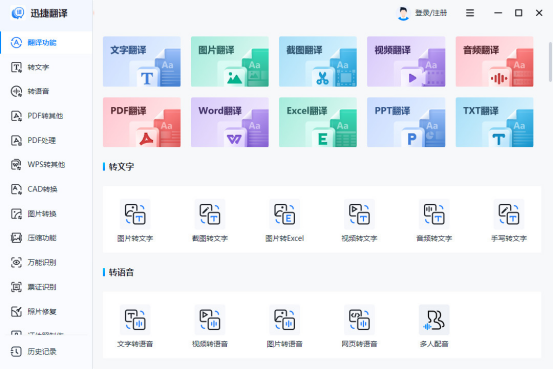
Task: Click the 迅捷翻译 app logo
Action: (18, 13)
